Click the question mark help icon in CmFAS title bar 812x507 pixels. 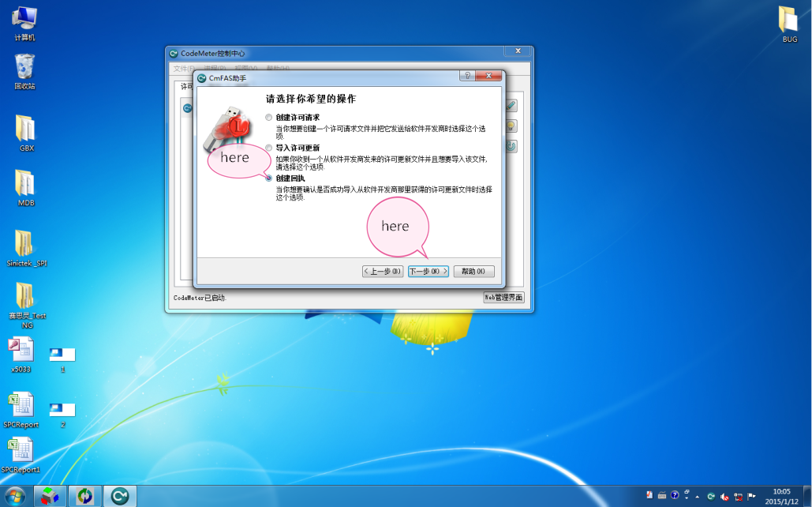coord(468,77)
